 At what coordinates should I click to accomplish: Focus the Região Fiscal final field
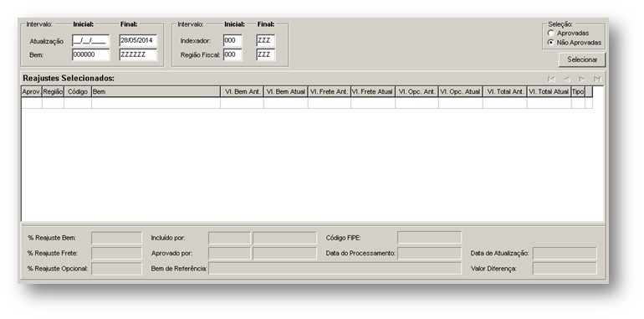pyautogui.click(x=266, y=54)
